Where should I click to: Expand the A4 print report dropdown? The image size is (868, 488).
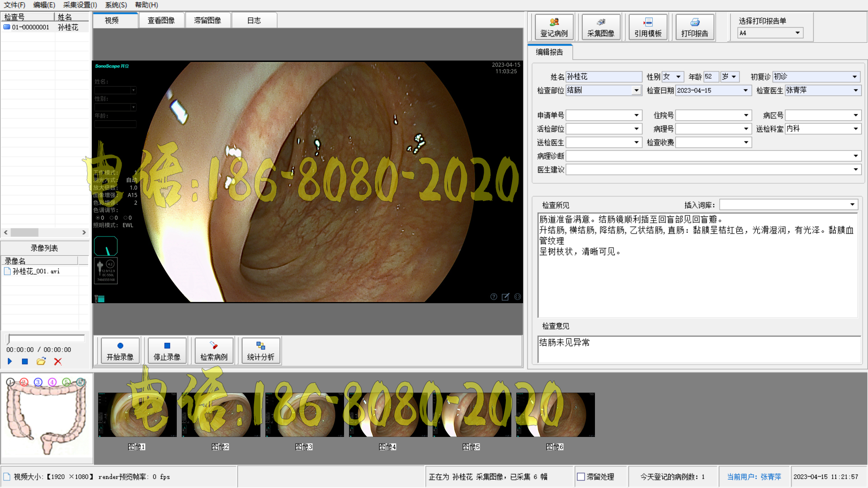pyautogui.click(x=797, y=33)
